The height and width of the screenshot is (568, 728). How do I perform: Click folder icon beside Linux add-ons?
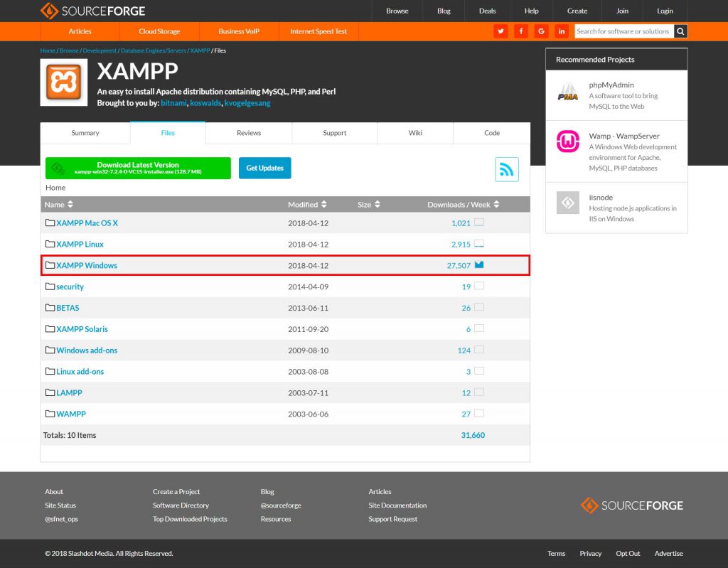pos(50,371)
